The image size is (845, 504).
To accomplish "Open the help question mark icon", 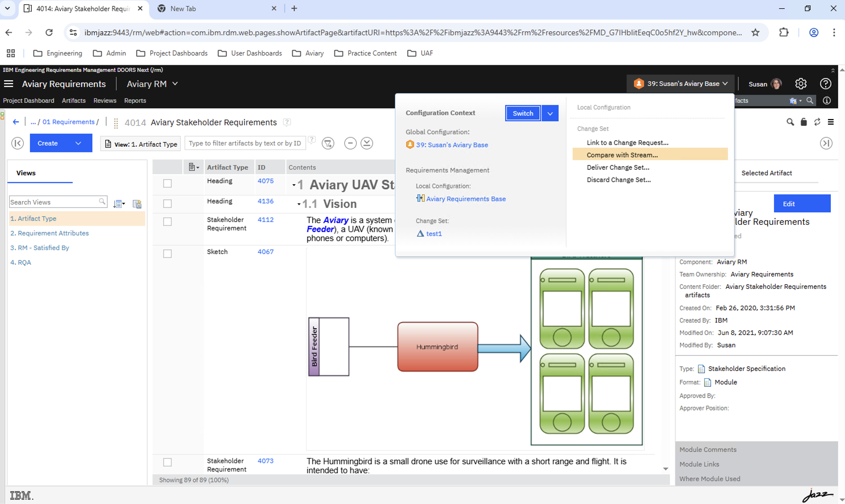I will [x=826, y=84].
